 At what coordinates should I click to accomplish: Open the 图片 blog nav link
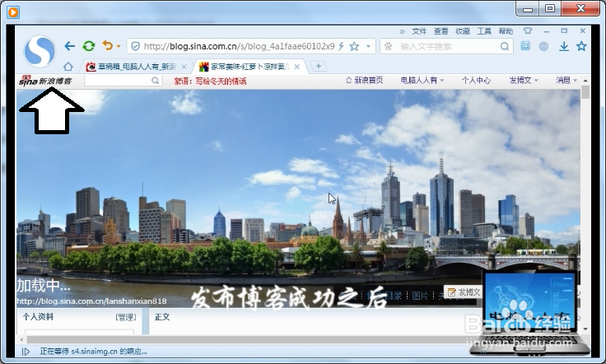tap(420, 296)
